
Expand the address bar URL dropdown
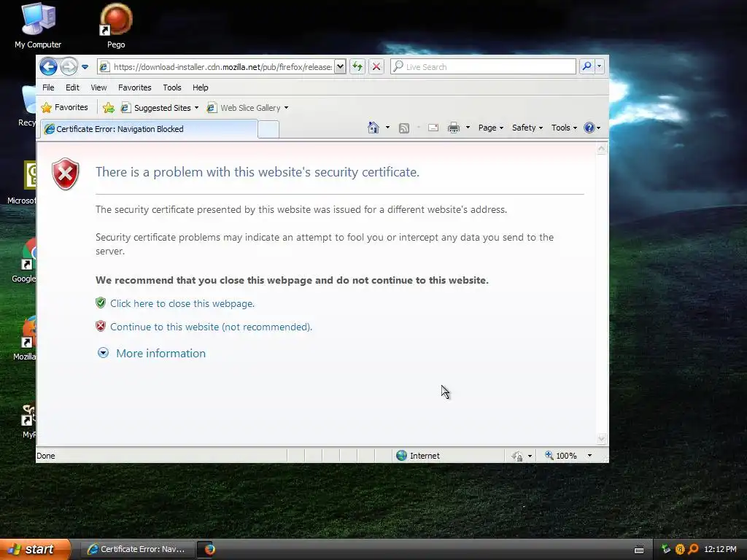[x=340, y=67]
